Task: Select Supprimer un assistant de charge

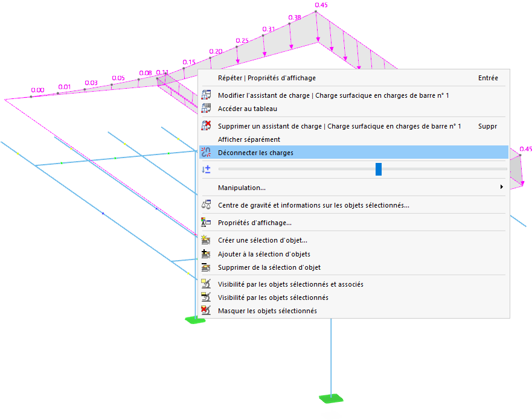Action: tap(354, 126)
